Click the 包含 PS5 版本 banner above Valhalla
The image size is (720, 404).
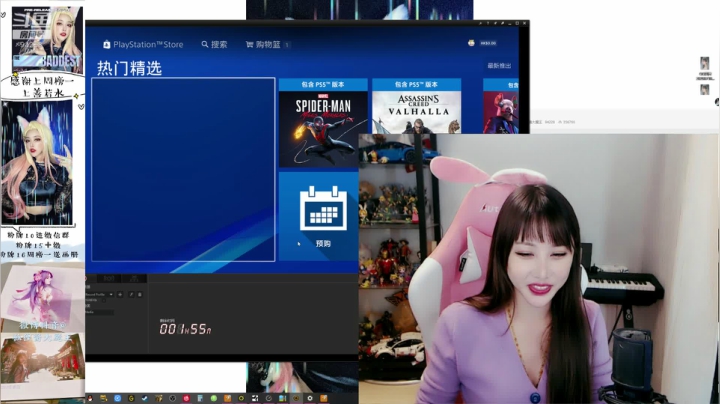point(416,84)
